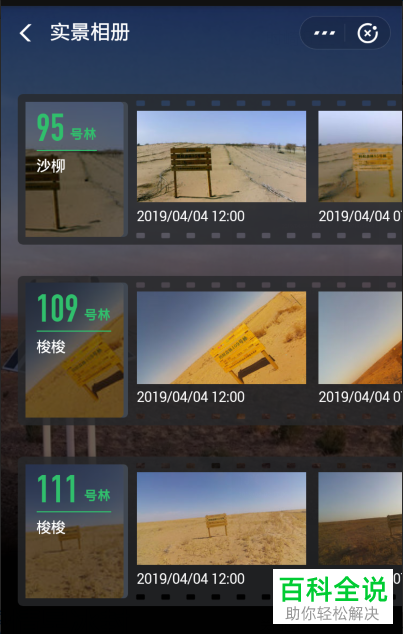
Task: Select the green 111 号林 number label
Action: point(74,489)
